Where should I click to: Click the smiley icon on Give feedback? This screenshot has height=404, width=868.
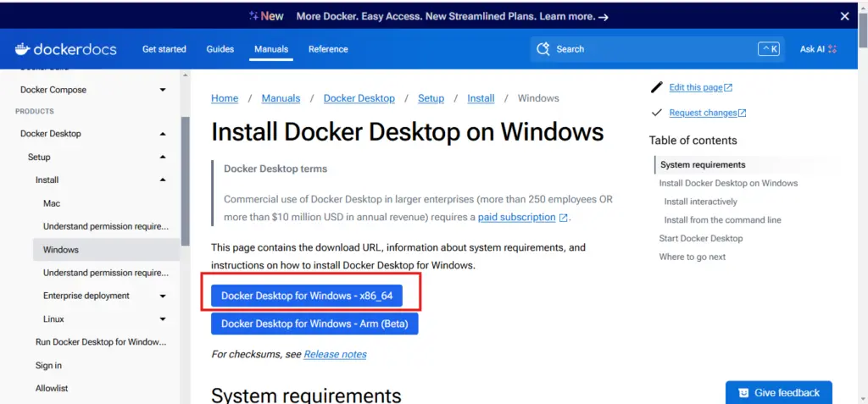click(743, 393)
